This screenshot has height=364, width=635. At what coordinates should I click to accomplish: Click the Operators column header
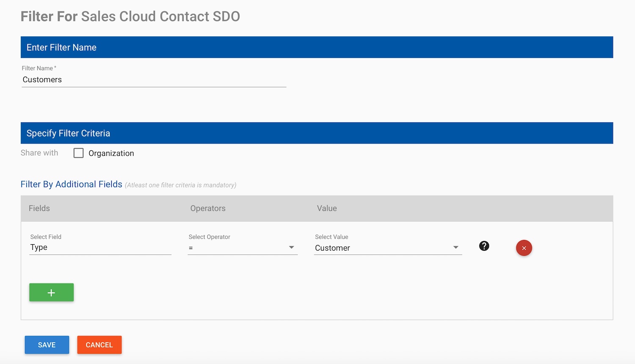(208, 208)
